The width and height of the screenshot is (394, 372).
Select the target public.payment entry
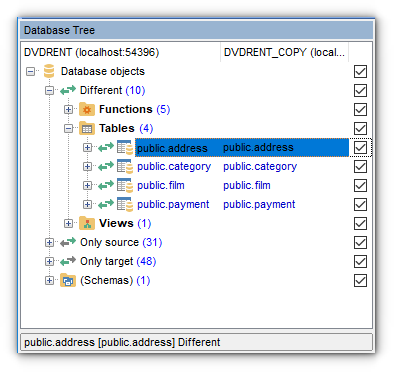[x=259, y=204]
